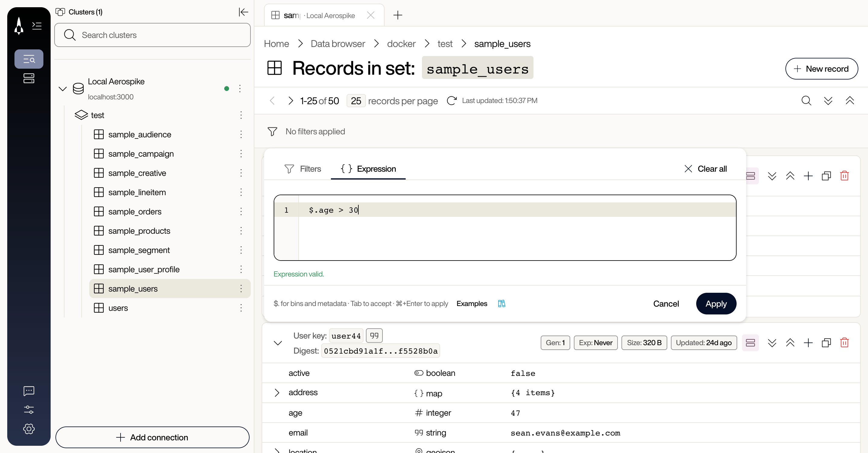Select the test namespace in tree
Image resolution: width=868 pixels, height=453 pixels.
tap(97, 115)
